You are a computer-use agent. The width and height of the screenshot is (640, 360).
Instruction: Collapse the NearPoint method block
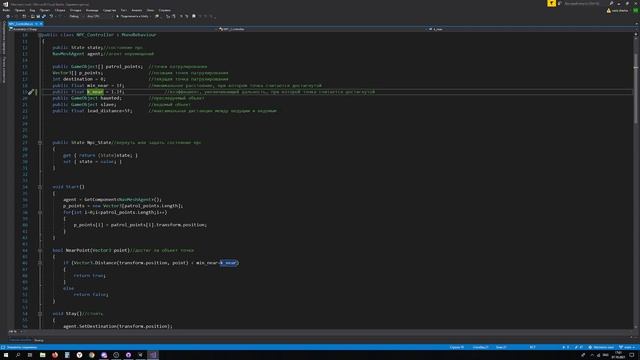(x=40, y=250)
